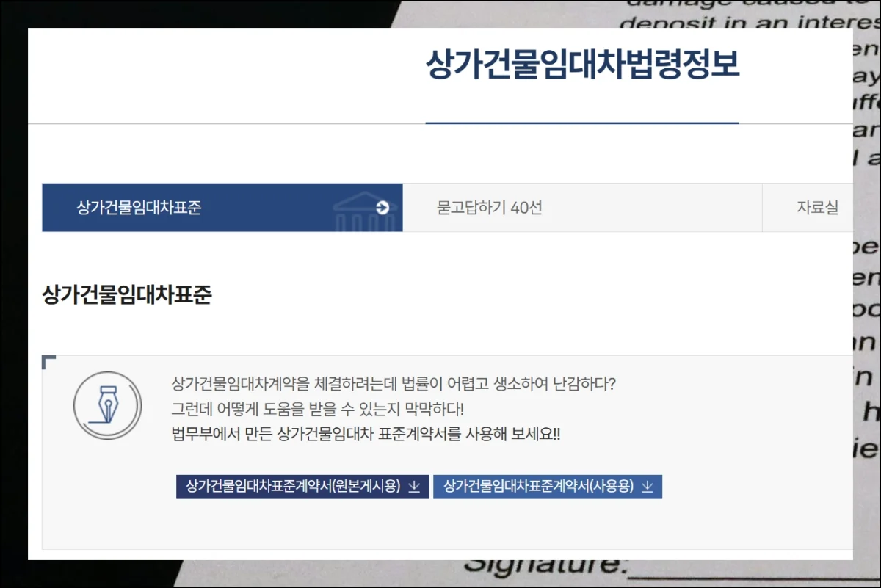Click the line ending with 막막하다!
The image size is (881, 588).
[x=317, y=409]
